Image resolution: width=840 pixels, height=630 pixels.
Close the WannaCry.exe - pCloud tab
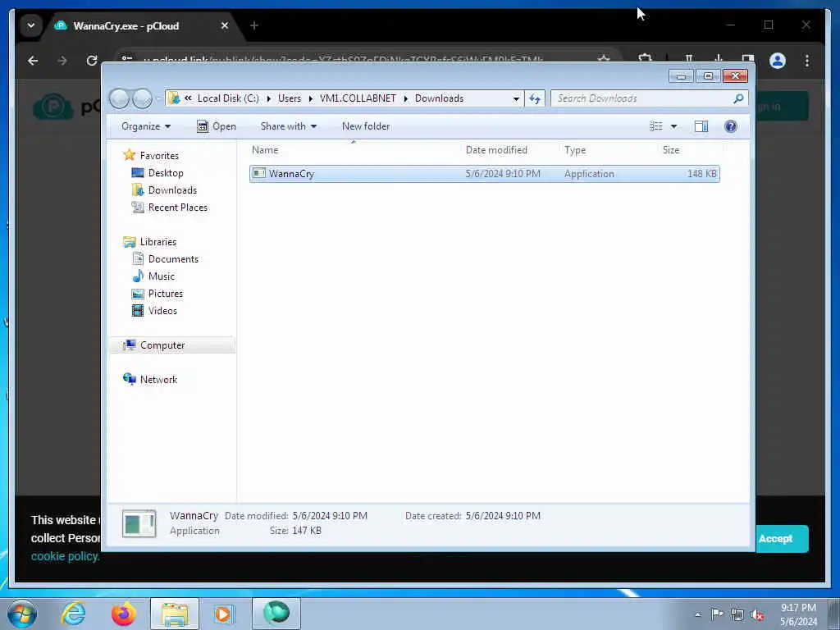tap(225, 25)
